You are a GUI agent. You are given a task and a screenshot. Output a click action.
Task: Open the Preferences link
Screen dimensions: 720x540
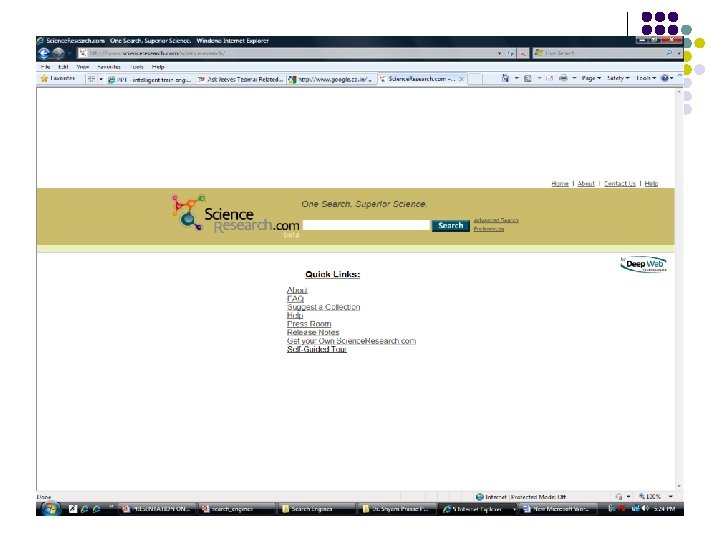point(489,229)
